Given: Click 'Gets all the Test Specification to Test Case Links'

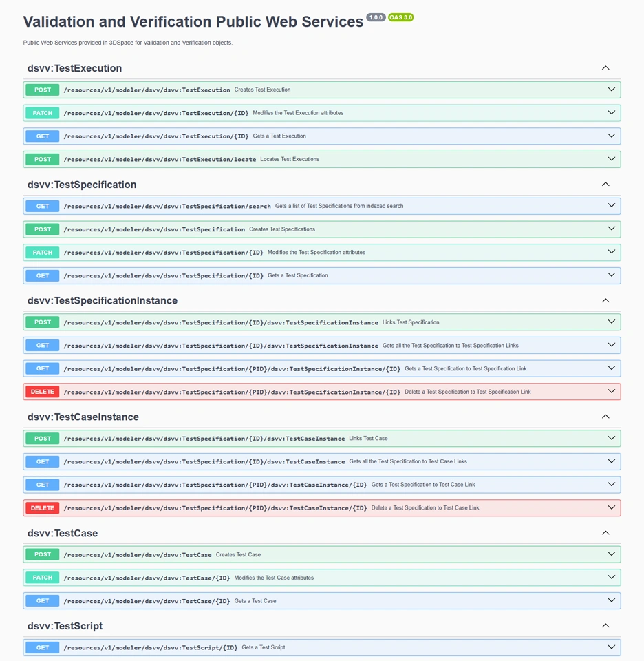Looking at the screenshot, I should pos(408,461).
